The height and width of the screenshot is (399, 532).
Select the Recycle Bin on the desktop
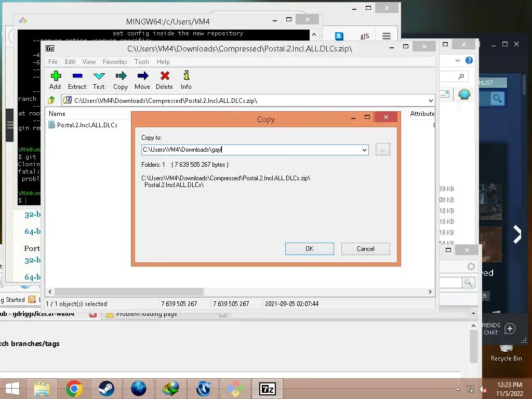[x=506, y=353]
